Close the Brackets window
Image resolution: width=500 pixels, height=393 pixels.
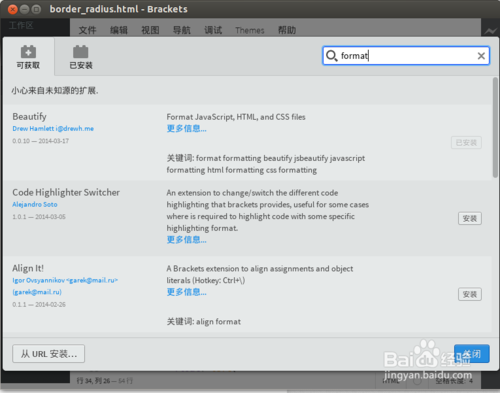(x=13, y=9)
